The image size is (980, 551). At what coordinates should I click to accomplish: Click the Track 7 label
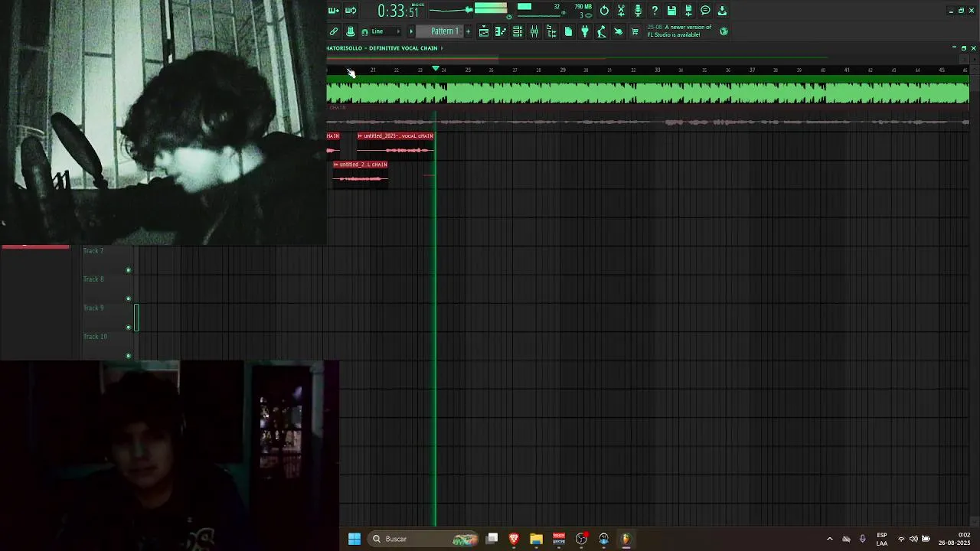coord(93,251)
